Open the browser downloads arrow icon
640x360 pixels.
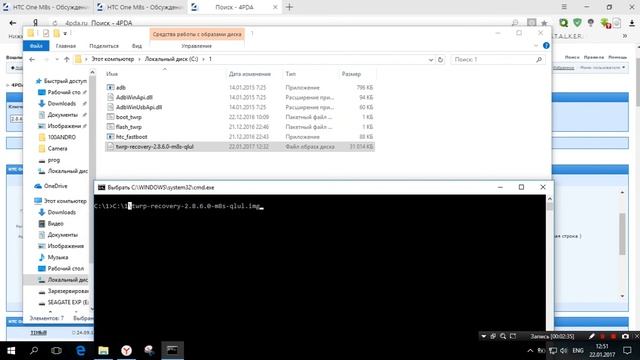(x=631, y=23)
